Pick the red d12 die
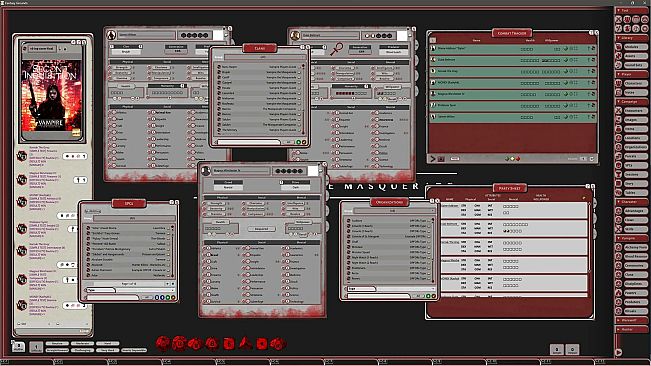Image resolution: width=651 pixels, height=366 pixels. 179,344
